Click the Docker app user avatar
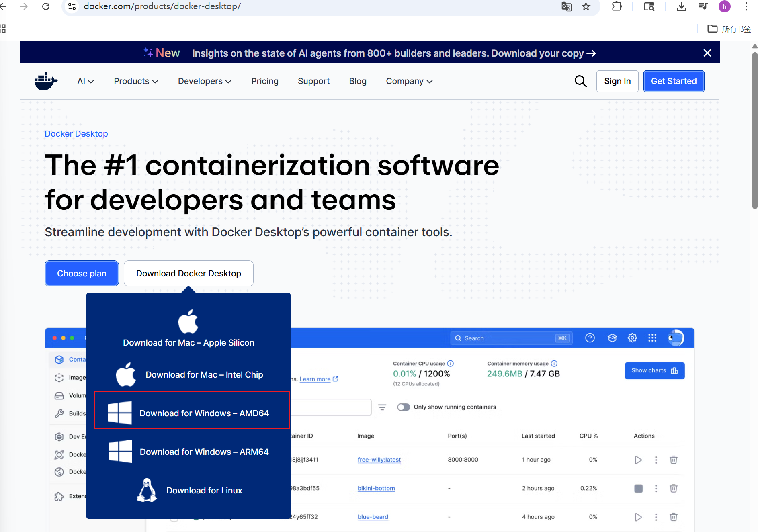The image size is (758, 532). coord(676,338)
